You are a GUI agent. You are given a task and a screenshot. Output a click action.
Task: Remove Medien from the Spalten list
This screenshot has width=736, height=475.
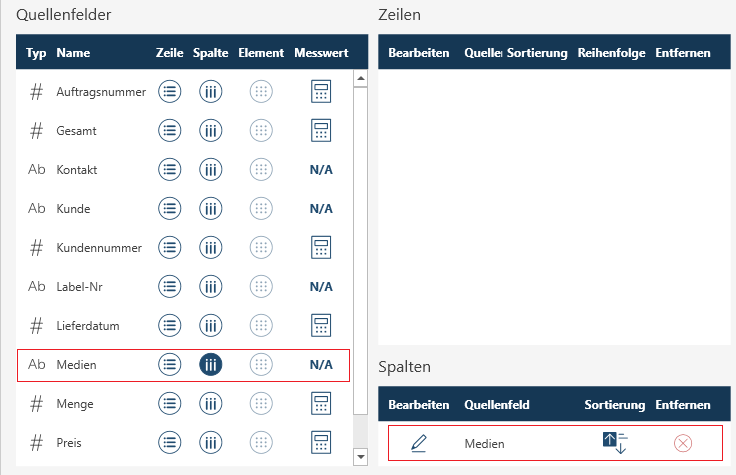pos(683,443)
